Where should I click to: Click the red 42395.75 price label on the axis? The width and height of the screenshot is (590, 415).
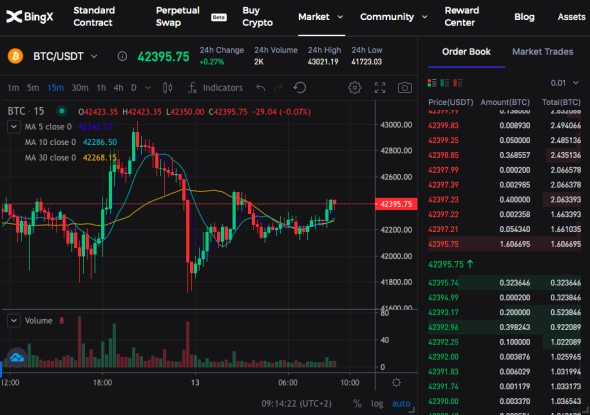click(396, 204)
